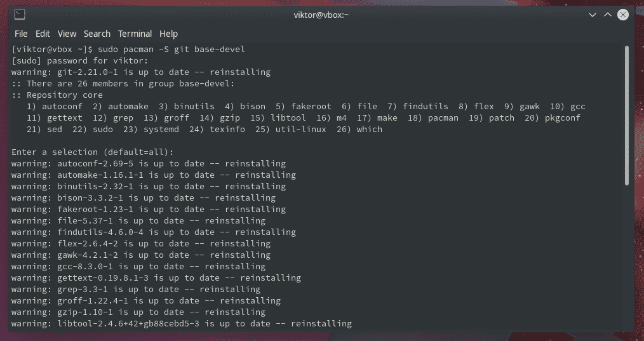Open the Terminal menu
The image size is (644, 341).
(135, 34)
